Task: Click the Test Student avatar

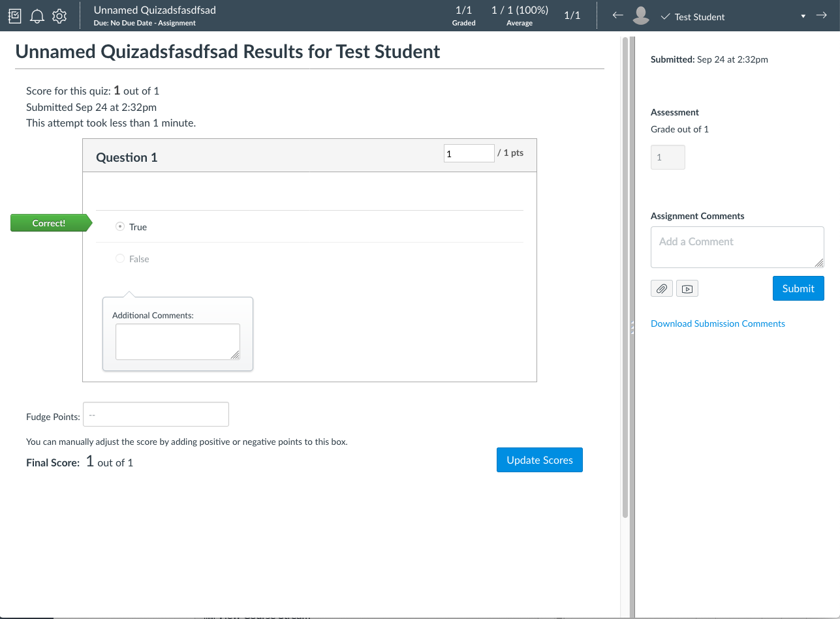Action: pyautogui.click(x=640, y=15)
